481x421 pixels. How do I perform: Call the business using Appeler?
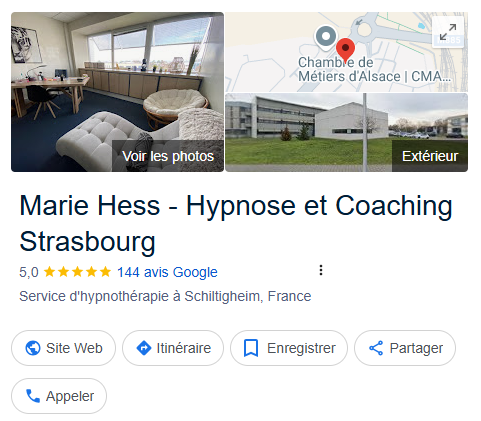(x=59, y=396)
